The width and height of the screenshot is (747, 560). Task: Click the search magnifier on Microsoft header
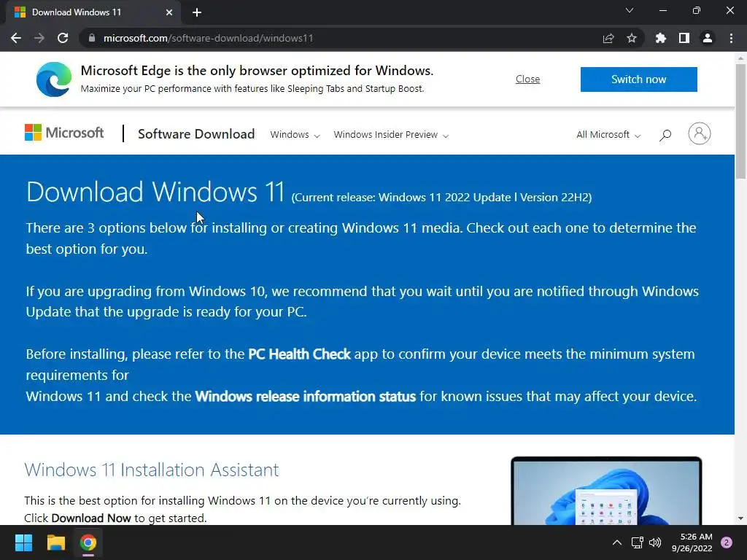[665, 135]
